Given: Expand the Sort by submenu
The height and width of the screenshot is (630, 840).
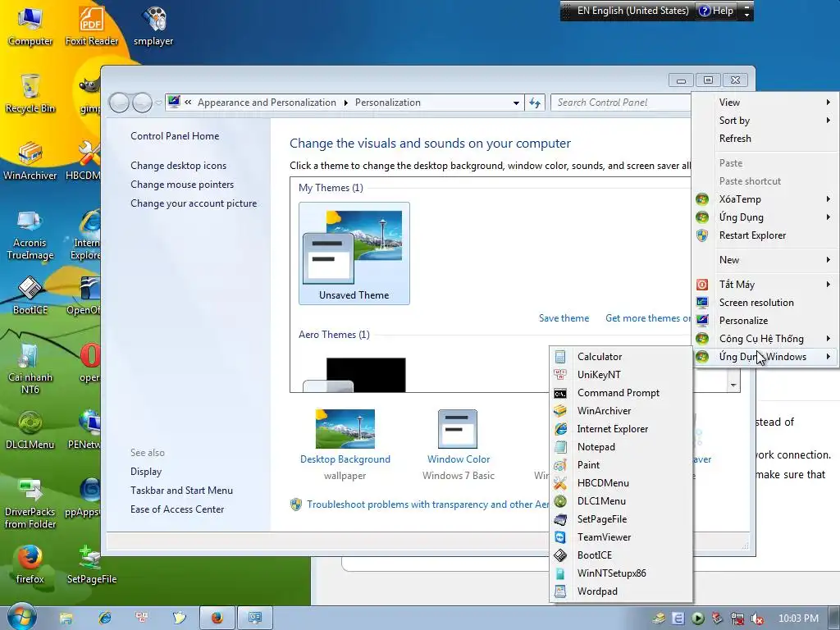Looking at the screenshot, I should 765,121.
